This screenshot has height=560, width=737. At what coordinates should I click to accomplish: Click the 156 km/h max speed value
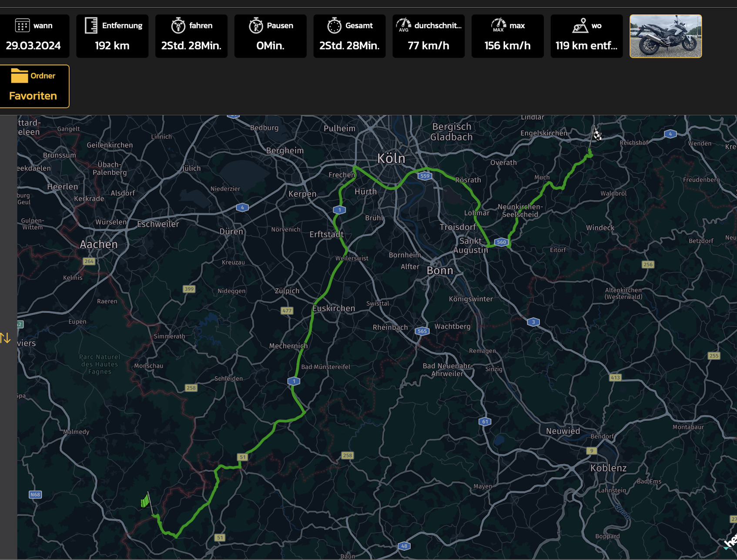(x=507, y=46)
